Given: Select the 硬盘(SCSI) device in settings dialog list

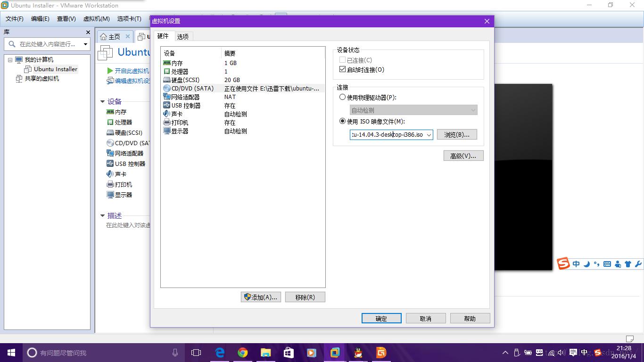Looking at the screenshot, I should pos(243,80).
